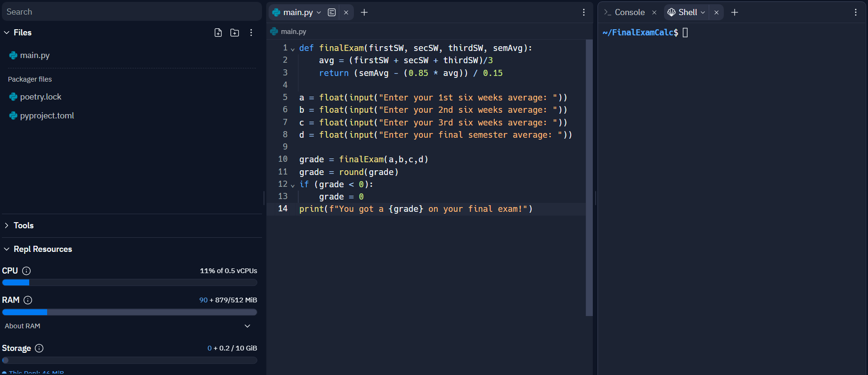Open the console pane three-dot menu
This screenshot has height=375, width=868.
point(856,12)
